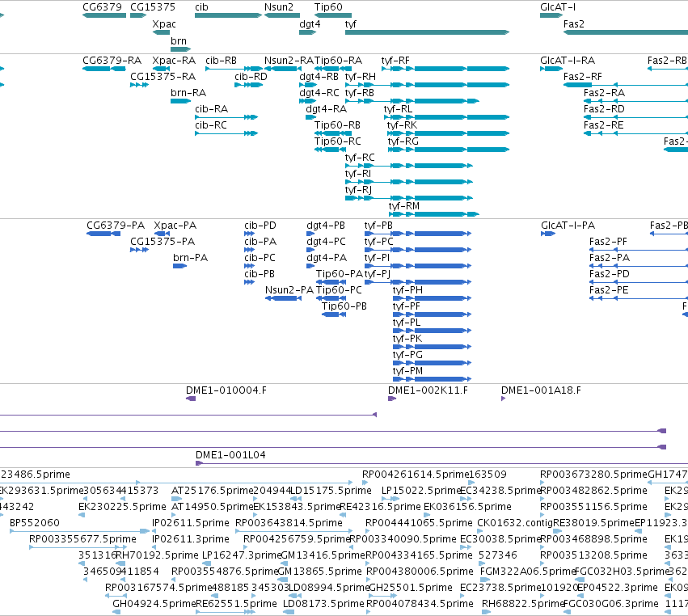Click transcript dgt4-RC
The image size is (688, 616).
319,93
